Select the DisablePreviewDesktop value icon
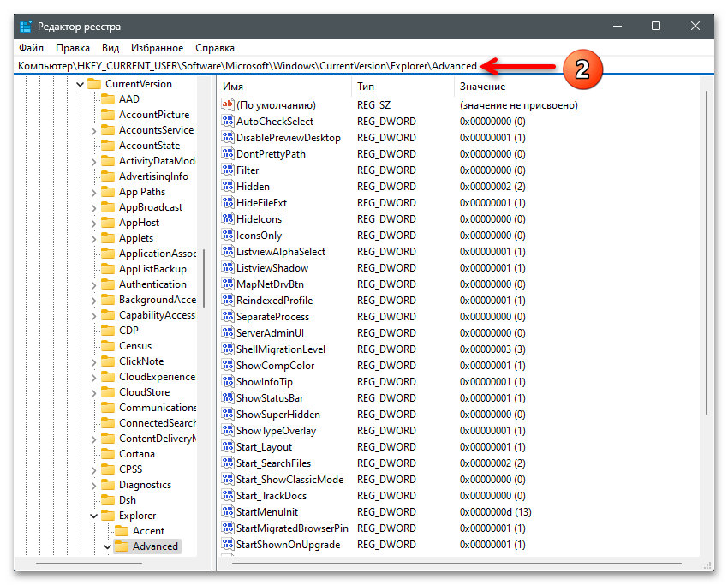The width and height of the screenshot is (728, 585). pos(228,137)
